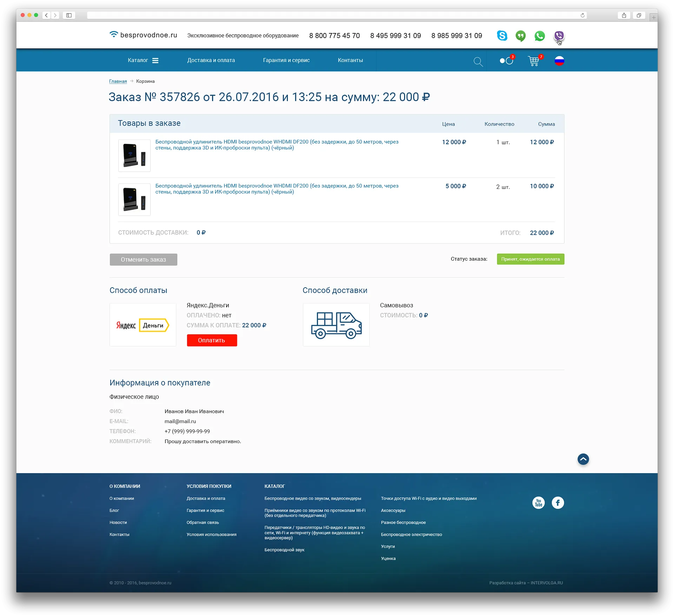
Task: Follow the Главная breadcrumb link
Action: pyautogui.click(x=118, y=81)
